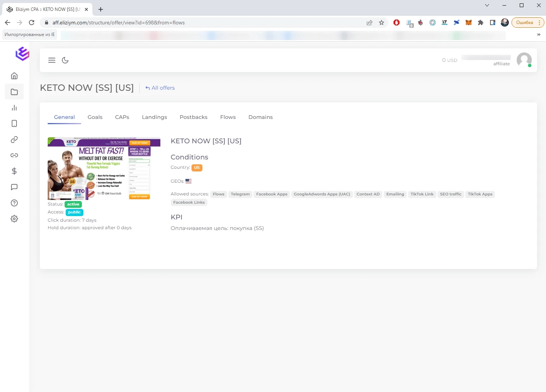This screenshot has width=546, height=392.
Task: Open the Chrome profile avatar
Action: [x=505, y=23]
